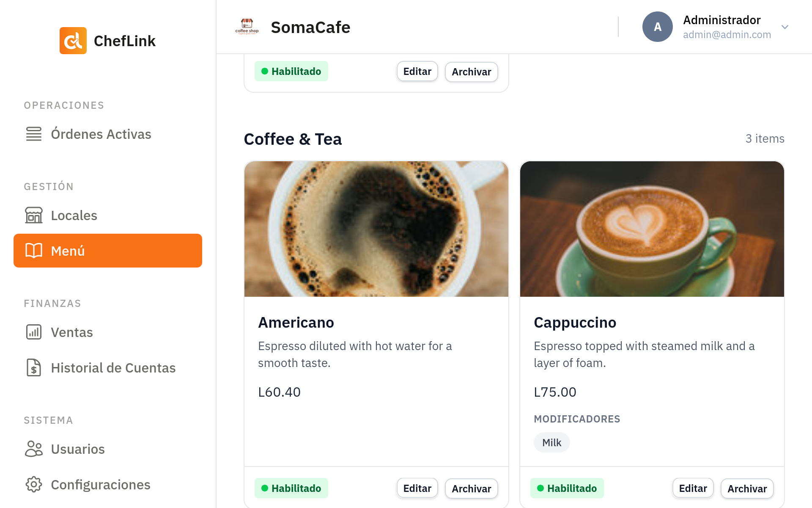Viewport: 812px width, 508px height.
Task: Select the Historial de Cuentas document icon
Action: coord(33,367)
